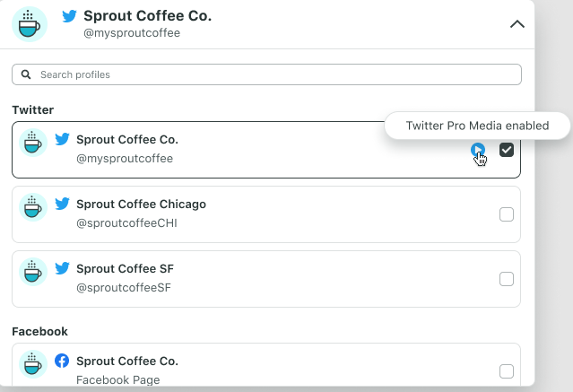The height and width of the screenshot is (392, 573).
Task: Check the Facebook Page Sprout Coffee checkbox
Action: point(507,371)
